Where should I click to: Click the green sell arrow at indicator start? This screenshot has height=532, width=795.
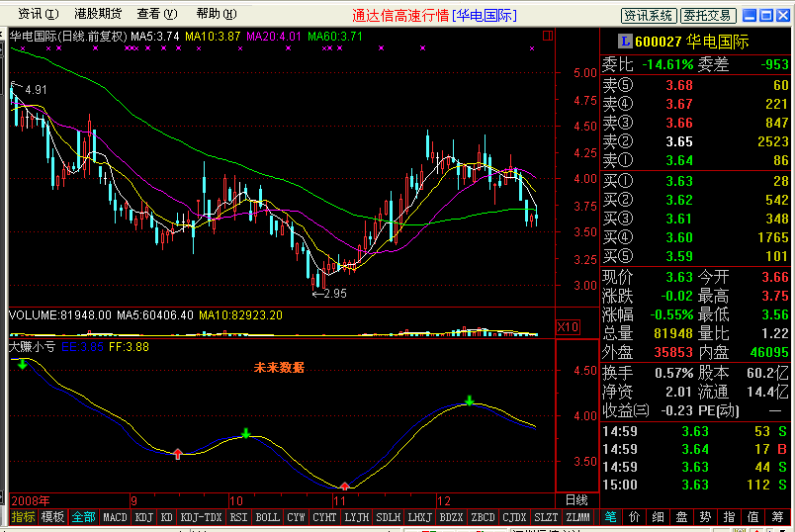(x=23, y=364)
